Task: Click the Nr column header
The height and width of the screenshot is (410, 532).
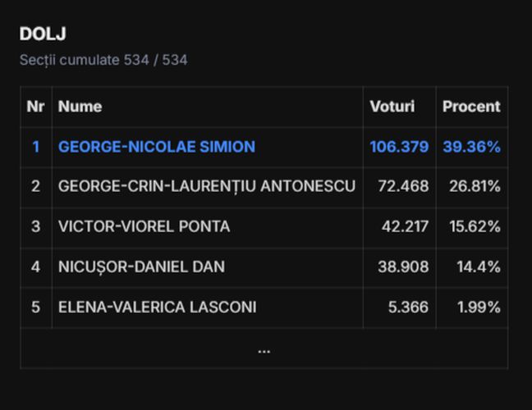Action: tap(35, 107)
